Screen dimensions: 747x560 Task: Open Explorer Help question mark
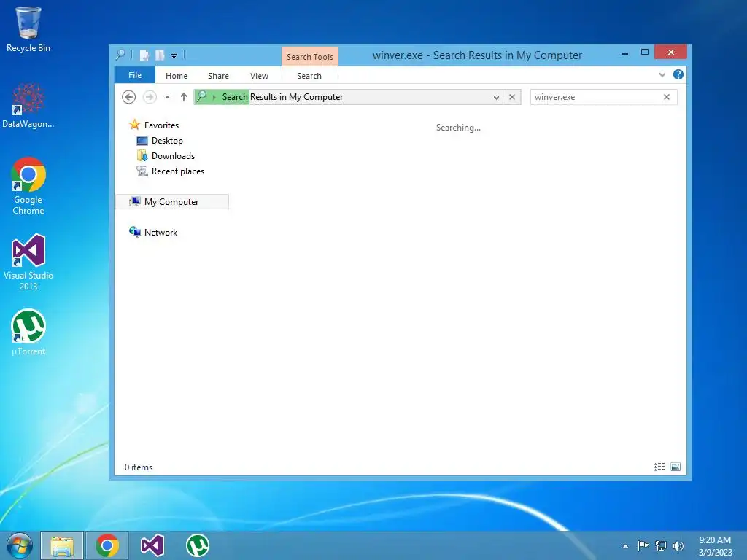coord(678,75)
